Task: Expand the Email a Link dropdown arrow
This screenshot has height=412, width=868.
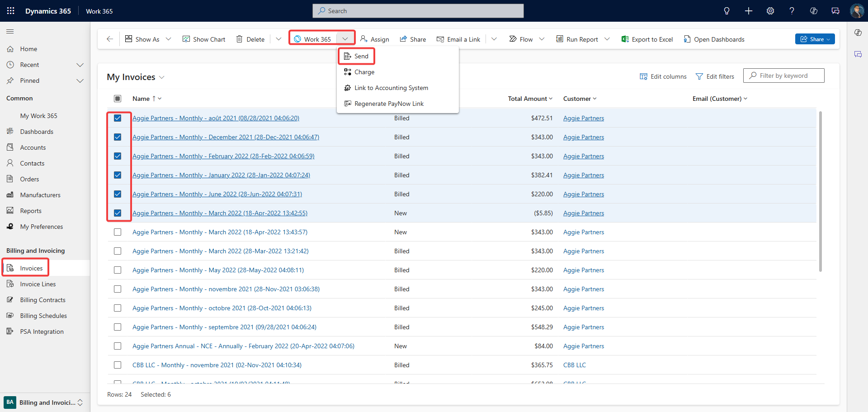Action: (494, 39)
